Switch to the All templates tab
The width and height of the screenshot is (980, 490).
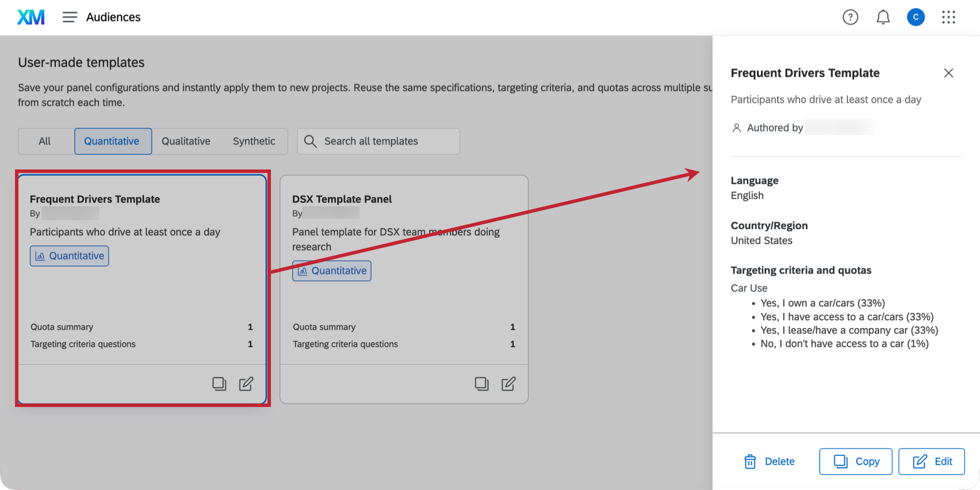click(x=45, y=141)
